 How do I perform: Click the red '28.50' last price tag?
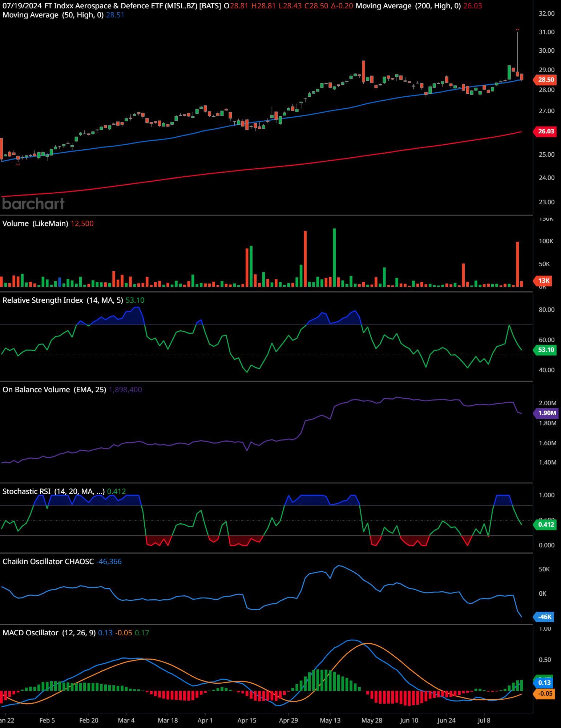point(545,80)
